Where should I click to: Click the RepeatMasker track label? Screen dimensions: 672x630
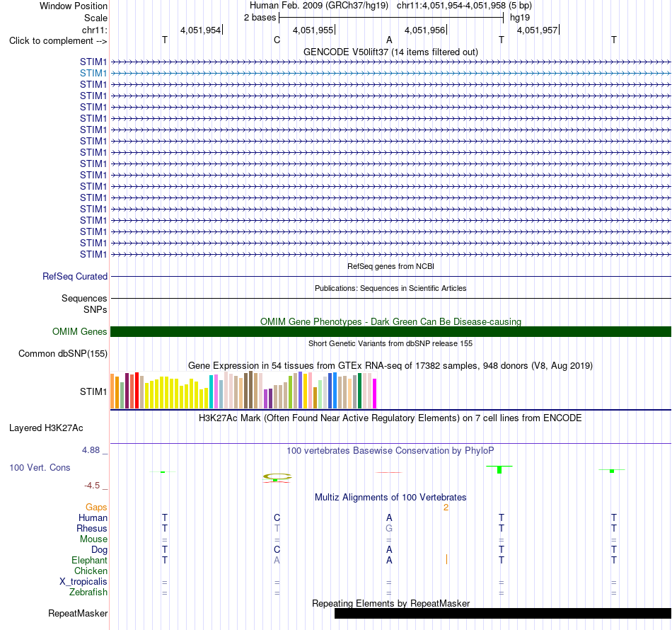point(78,613)
